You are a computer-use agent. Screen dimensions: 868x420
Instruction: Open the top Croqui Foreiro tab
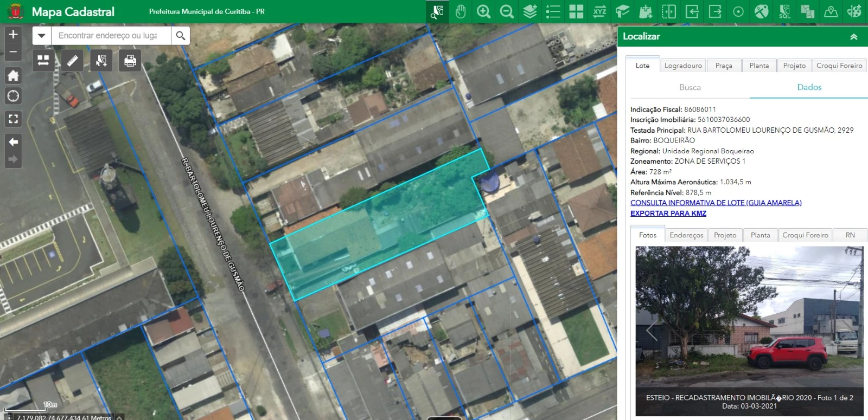click(839, 66)
